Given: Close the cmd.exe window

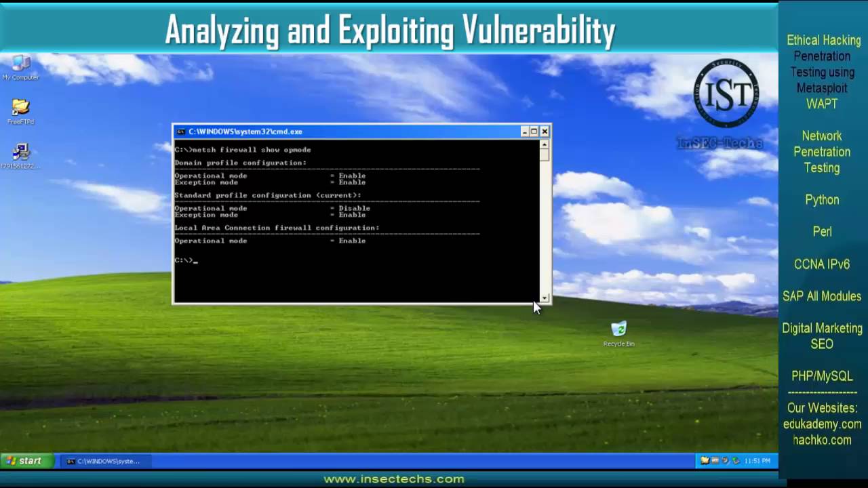Looking at the screenshot, I should [x=544, y=131].
